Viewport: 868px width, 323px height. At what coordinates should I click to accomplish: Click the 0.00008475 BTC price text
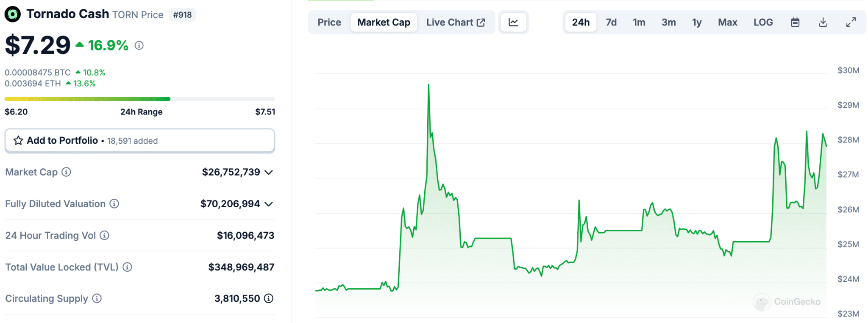coord(38,72)
